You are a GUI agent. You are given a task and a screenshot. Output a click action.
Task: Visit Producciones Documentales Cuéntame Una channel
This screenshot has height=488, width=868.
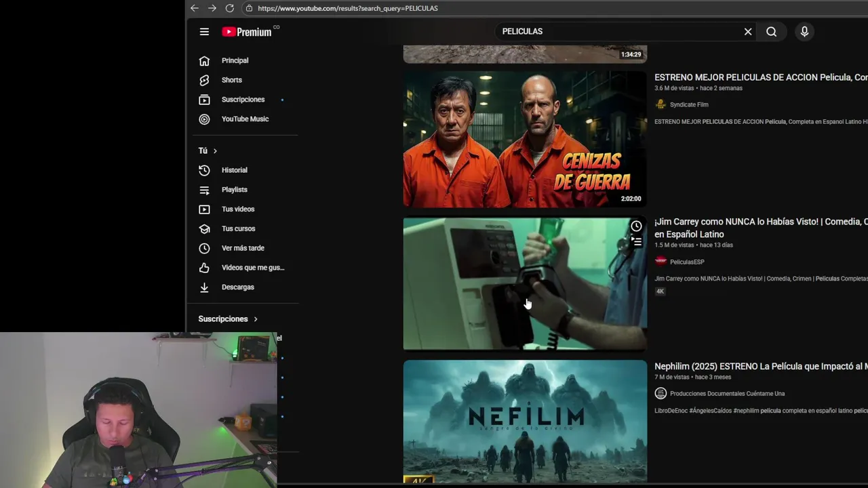point(727,393)
